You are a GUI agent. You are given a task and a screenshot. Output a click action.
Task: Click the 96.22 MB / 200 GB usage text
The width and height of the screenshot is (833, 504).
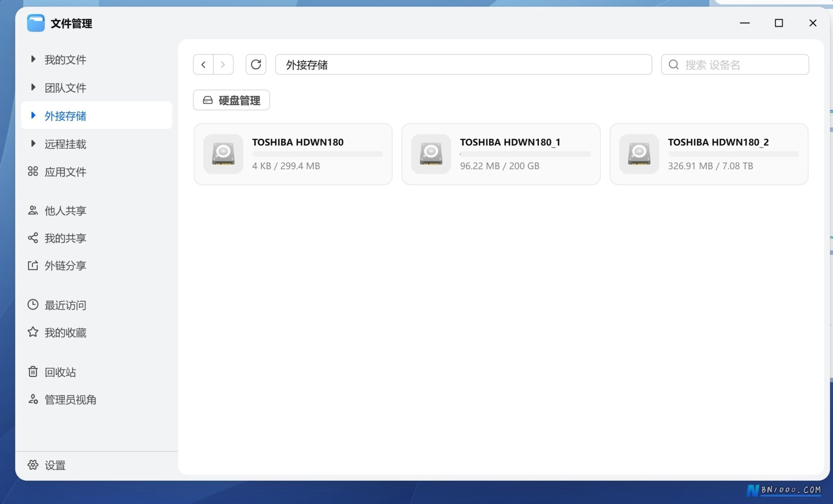[499, 166]
